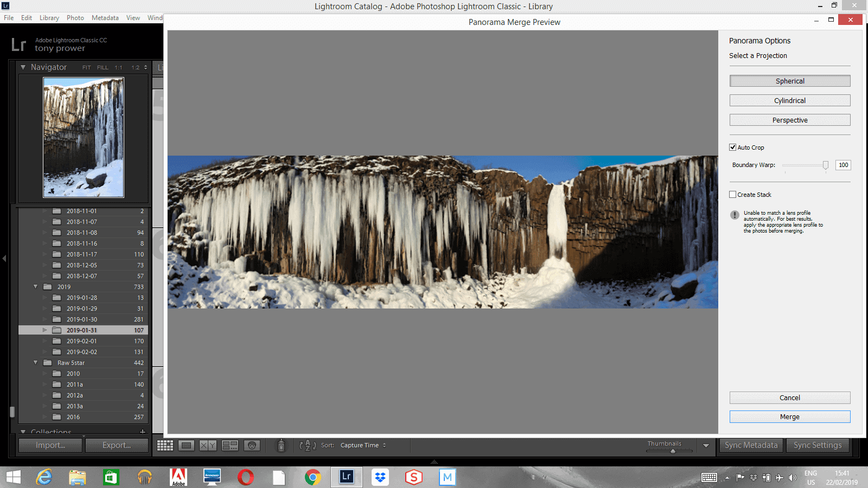
Task: Open Windows Store taskbar icon
Action: point(111,477)
